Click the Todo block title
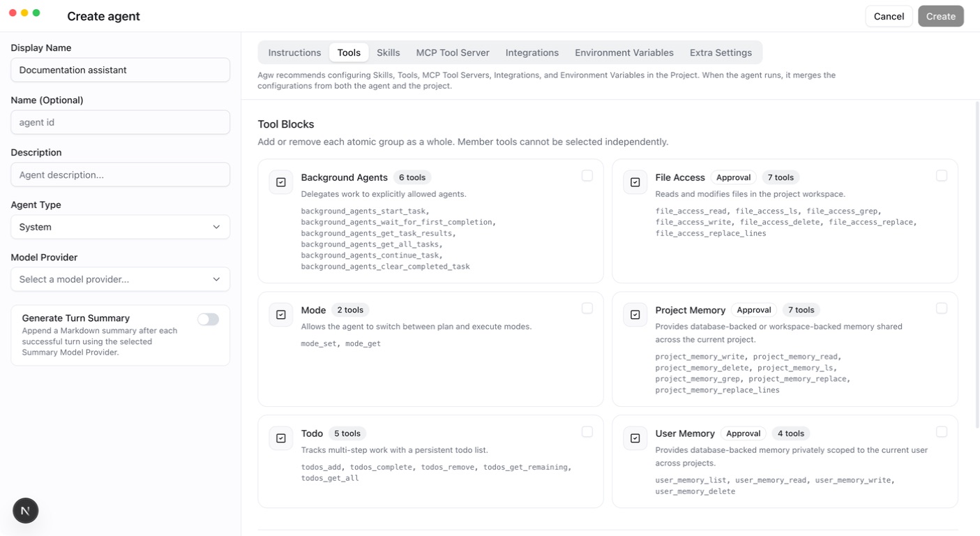Viewport: 980px width, 536px height. point(312,433)
